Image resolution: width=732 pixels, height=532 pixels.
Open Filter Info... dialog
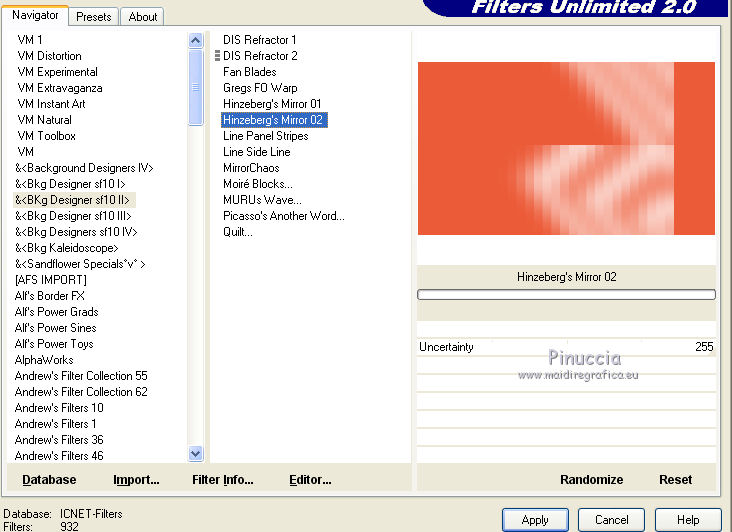(x=223, y=480)
